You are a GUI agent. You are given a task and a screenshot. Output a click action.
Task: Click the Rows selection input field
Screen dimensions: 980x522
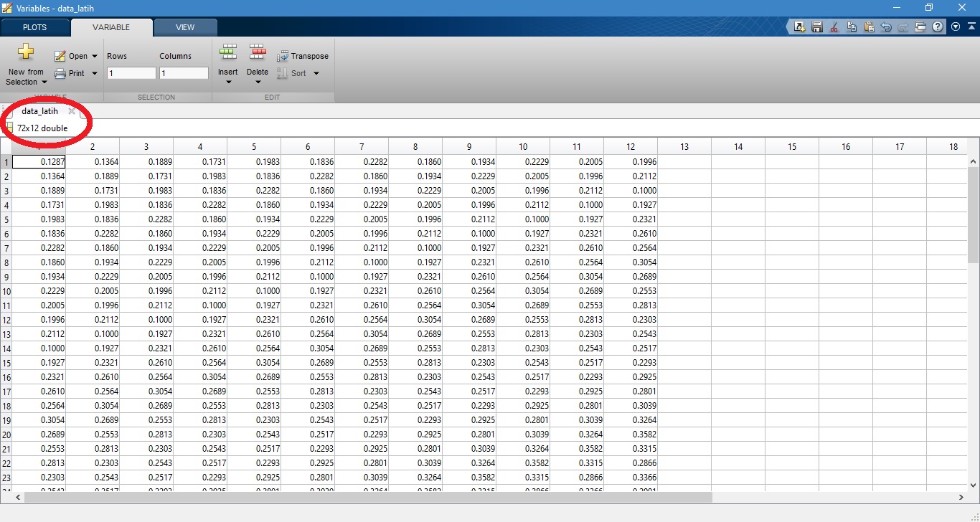(131, 73)
